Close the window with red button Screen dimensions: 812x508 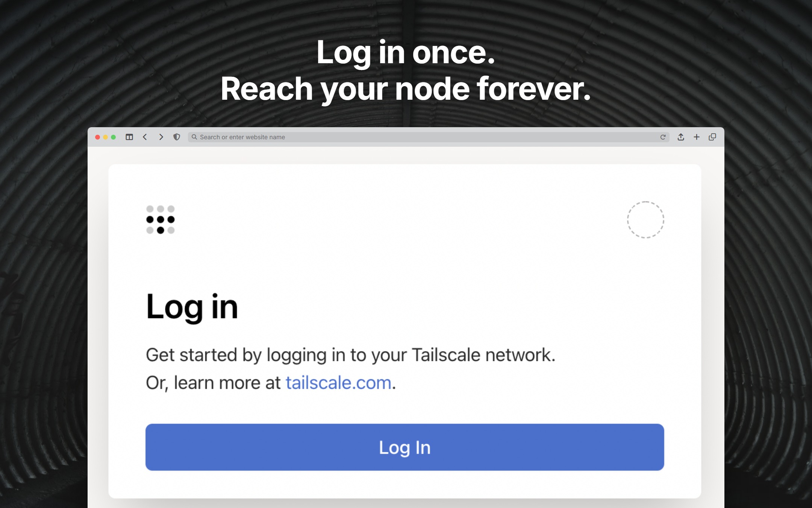[97, 137]
